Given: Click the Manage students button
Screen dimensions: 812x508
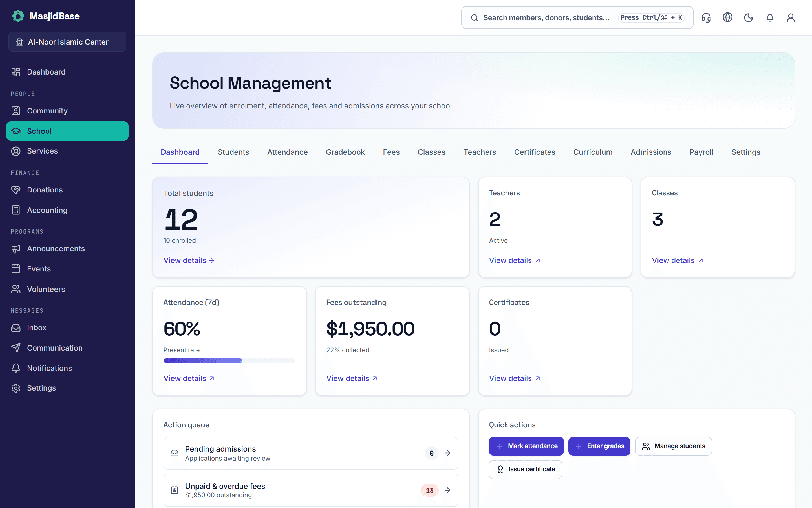Looking at the screenshot, I should click(673, 446).
